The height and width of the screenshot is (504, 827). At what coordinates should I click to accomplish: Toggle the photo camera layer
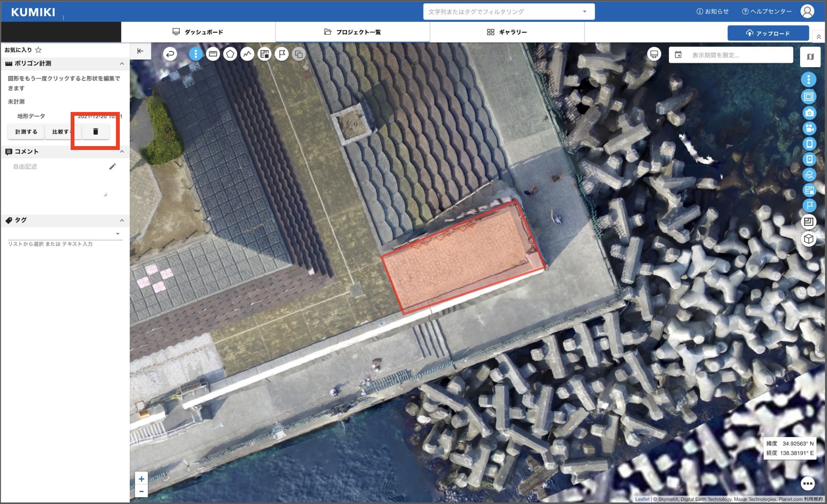809,113
